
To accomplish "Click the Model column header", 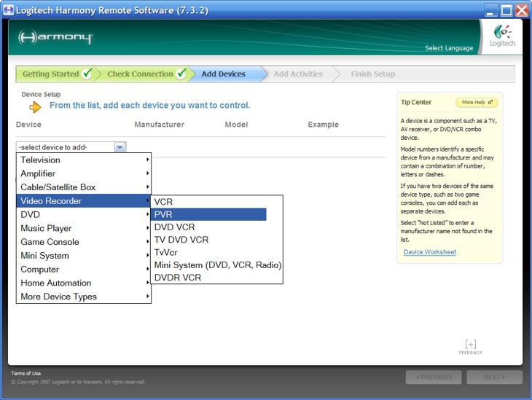I will click(x=236, y=125).
